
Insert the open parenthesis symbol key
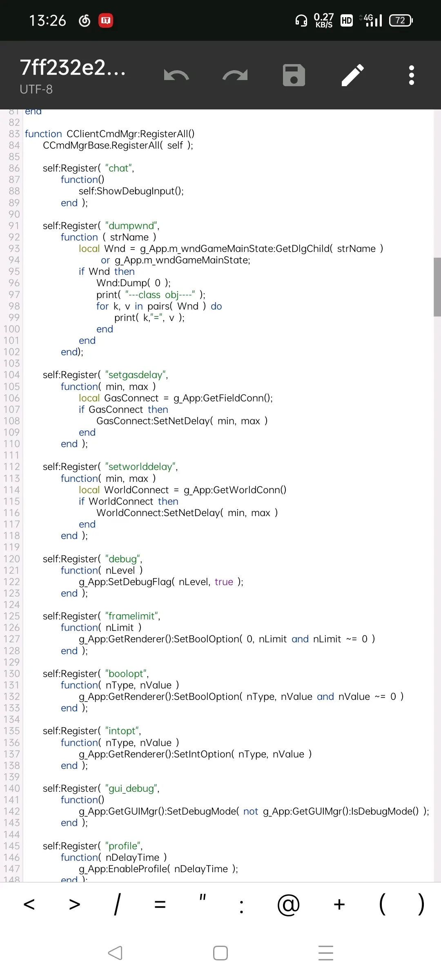(383, 904)
